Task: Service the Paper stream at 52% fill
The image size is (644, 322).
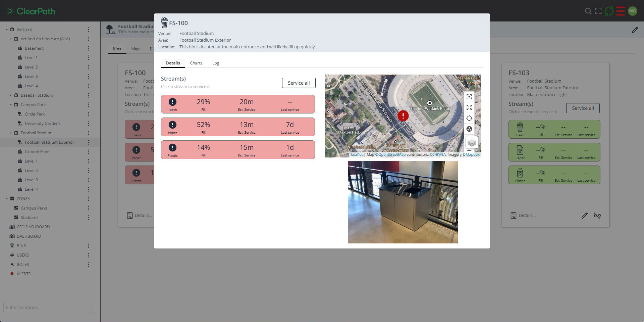Action: coord(238,127)
